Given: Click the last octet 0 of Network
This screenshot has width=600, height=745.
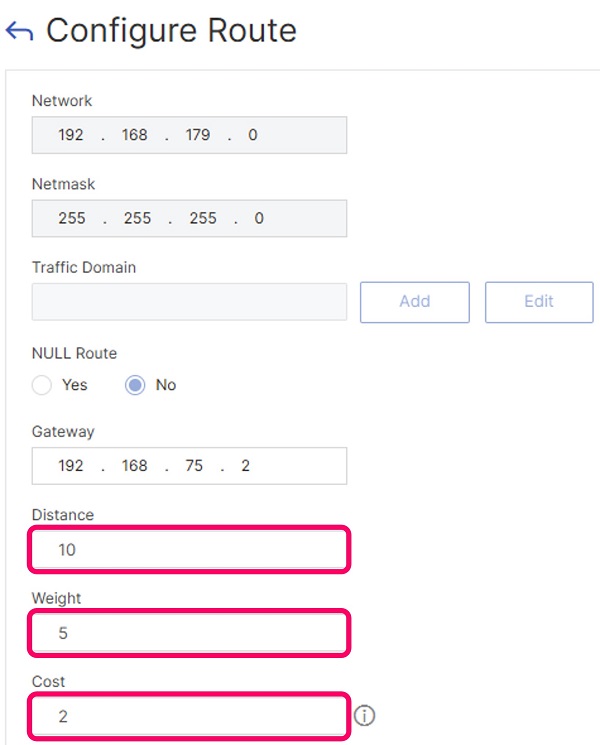Looking at the screenshot, I should [x=253, y=135].
